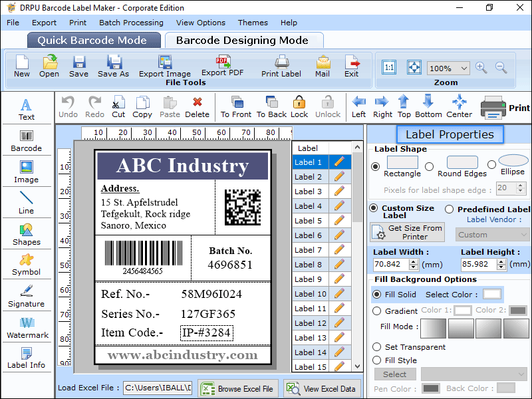Screen dimensions: 532x399
Task: Add a Watermark to the label
Action: 27,328
